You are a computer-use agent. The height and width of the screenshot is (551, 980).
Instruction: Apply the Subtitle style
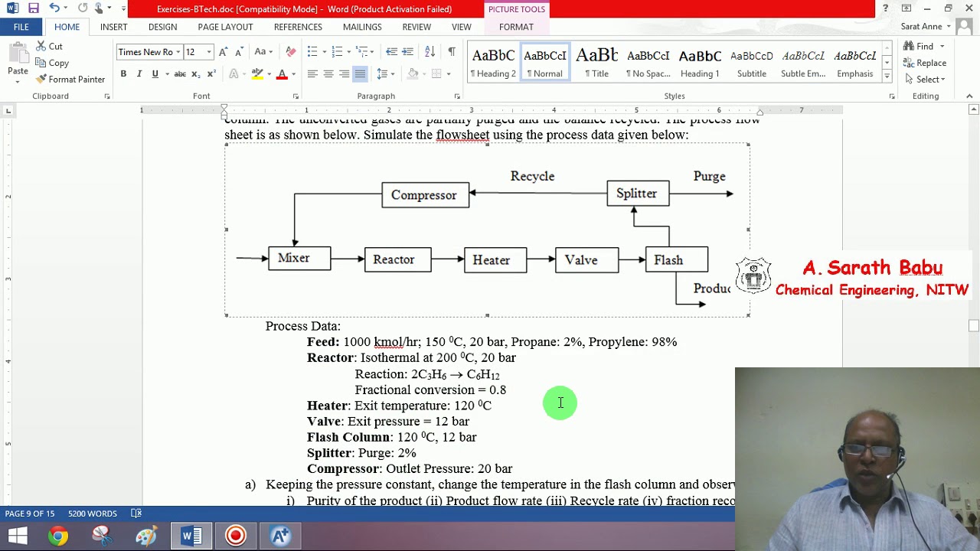[x=751, y=63]
